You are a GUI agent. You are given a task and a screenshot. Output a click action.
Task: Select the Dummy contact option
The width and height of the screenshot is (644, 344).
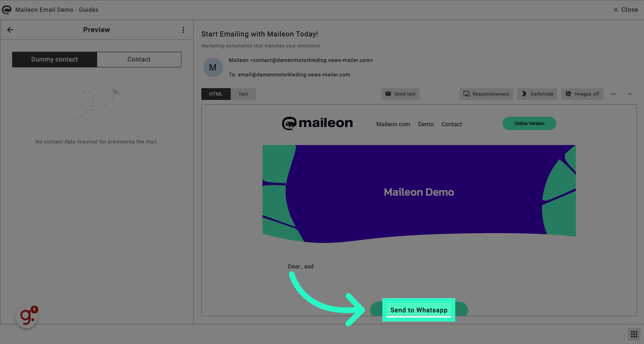click(x=54, y=60)
